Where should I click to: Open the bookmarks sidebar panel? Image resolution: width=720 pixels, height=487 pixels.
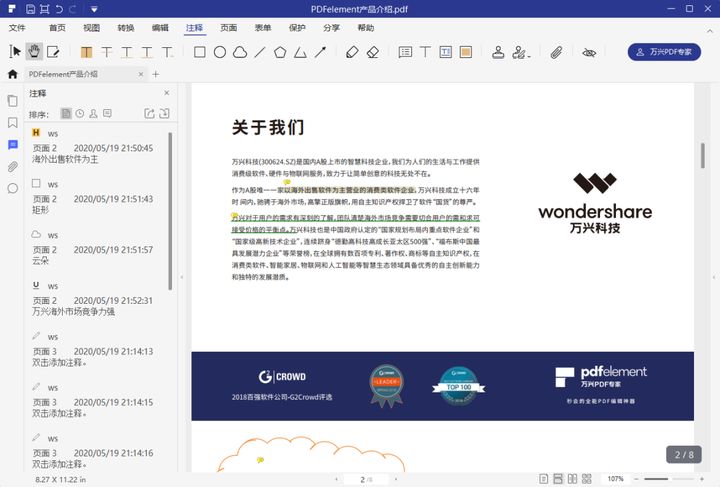(x=13, y=123)
